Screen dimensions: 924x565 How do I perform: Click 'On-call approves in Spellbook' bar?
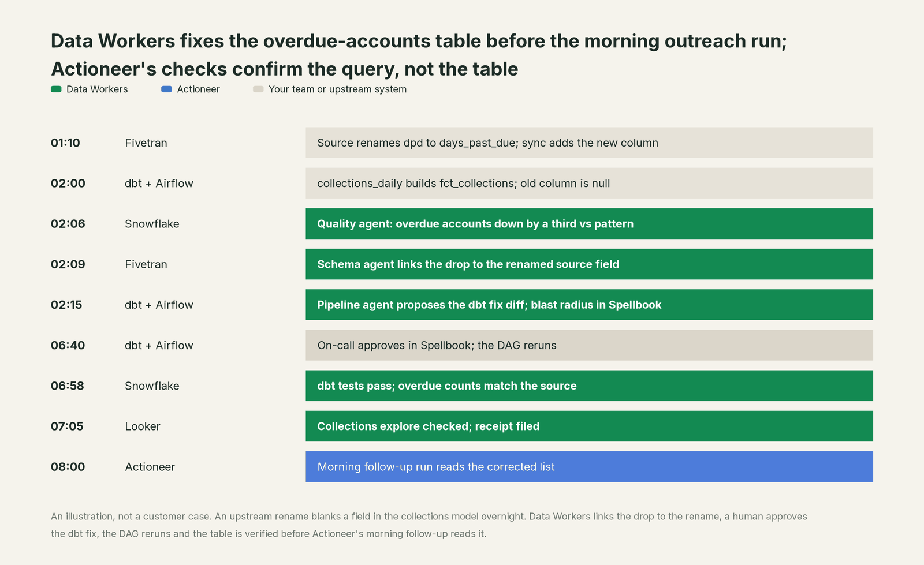[589, 345]
